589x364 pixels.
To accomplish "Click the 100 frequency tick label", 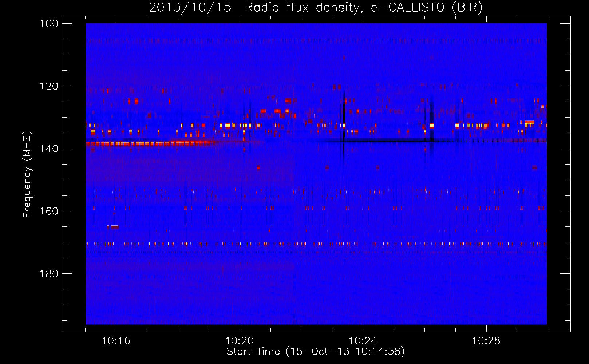I will click(49, 24).
